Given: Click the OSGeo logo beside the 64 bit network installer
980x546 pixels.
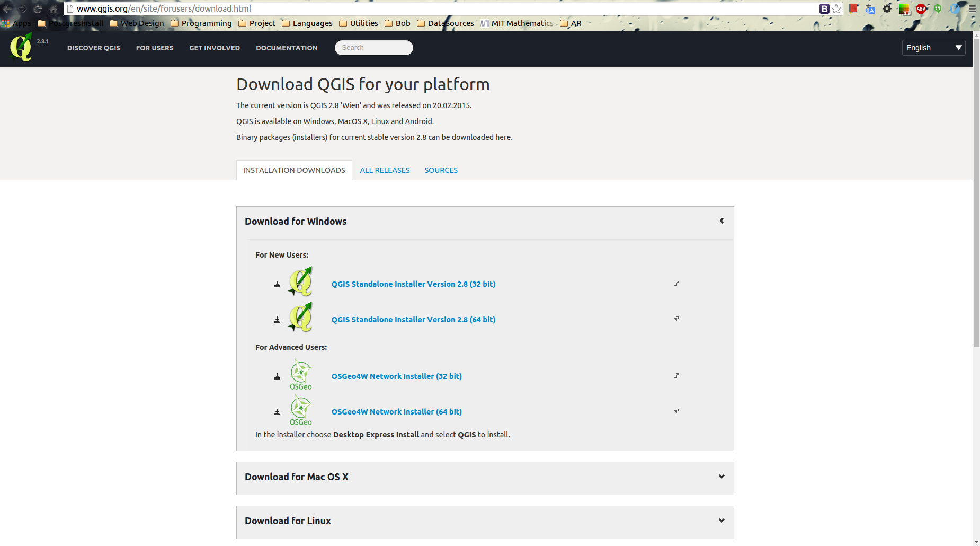Looking at the screenshot, I should tap(301, 410).
